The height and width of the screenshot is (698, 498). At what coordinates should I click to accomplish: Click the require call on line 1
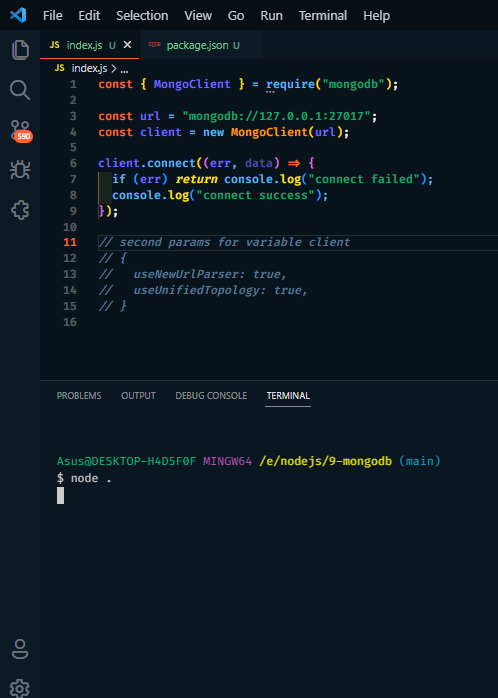click(290, 84)
